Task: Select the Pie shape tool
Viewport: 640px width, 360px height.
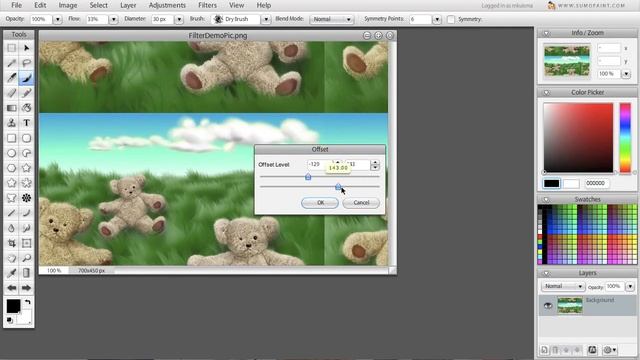Action: (x=27, y=153)
